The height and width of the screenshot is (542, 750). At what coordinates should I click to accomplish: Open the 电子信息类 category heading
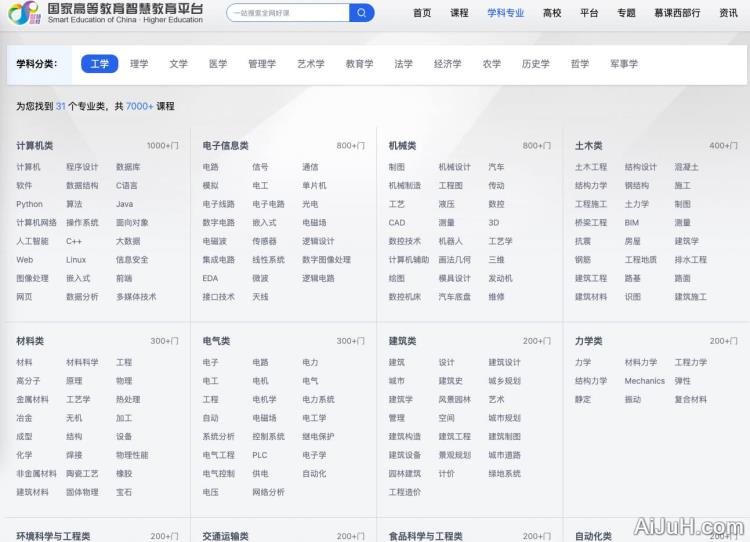click(x=225, y=145)
